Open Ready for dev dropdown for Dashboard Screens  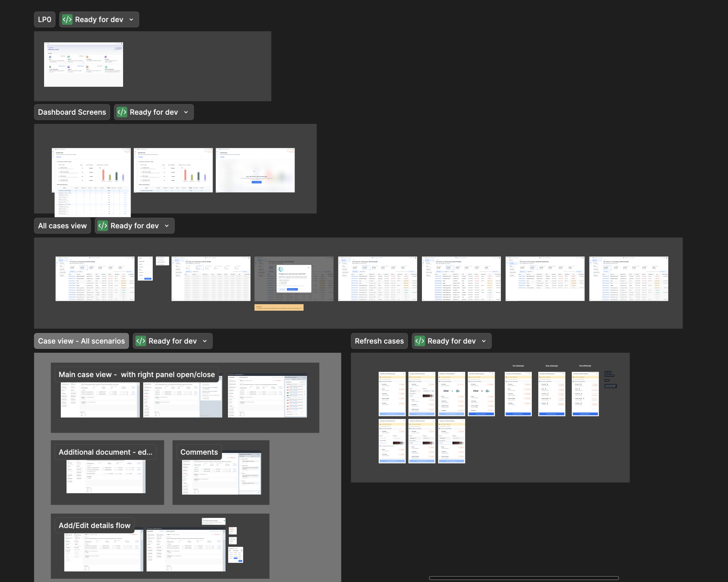click(186, 112)
